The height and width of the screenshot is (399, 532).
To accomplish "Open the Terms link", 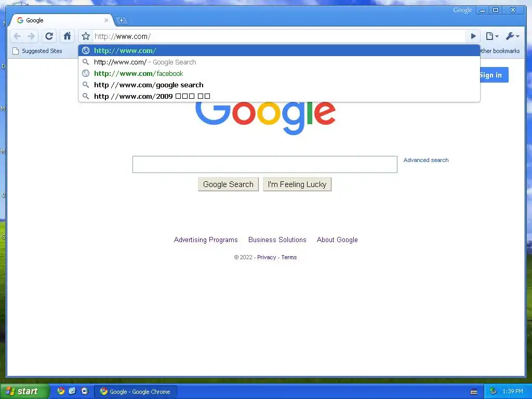I will pos(289,258).
